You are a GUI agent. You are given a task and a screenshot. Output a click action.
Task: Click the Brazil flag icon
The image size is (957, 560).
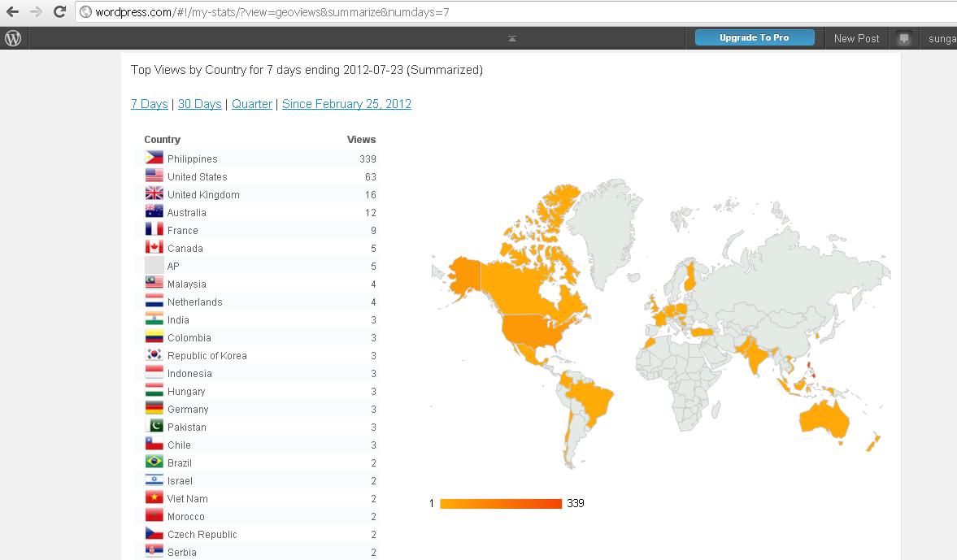click(154, 462)
